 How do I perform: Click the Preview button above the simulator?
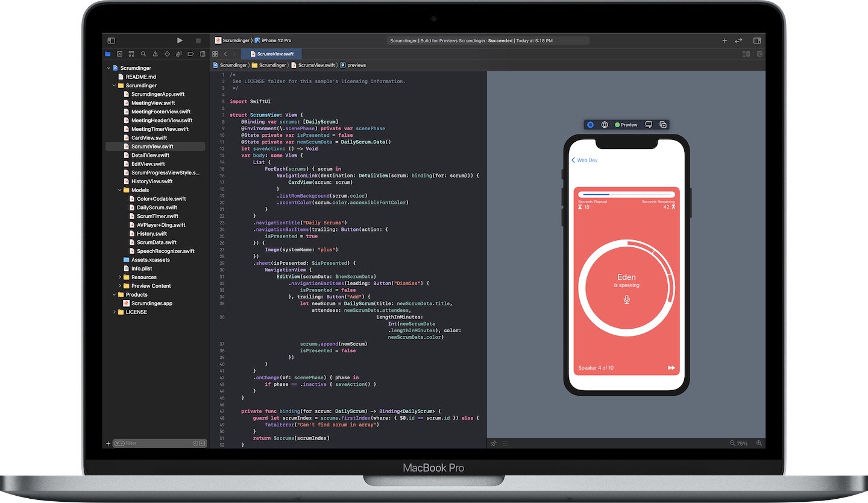click(x=626, y=124)
